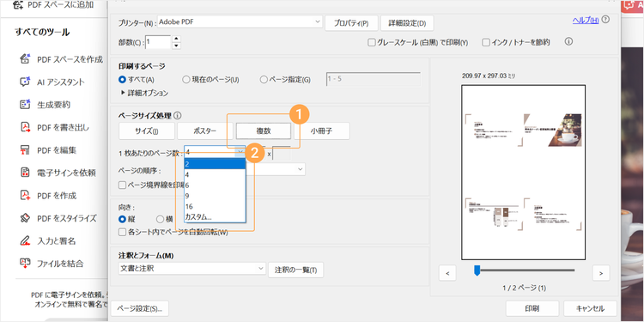
Task: Click the page range field showing 1 - 5
Action: 374,79
